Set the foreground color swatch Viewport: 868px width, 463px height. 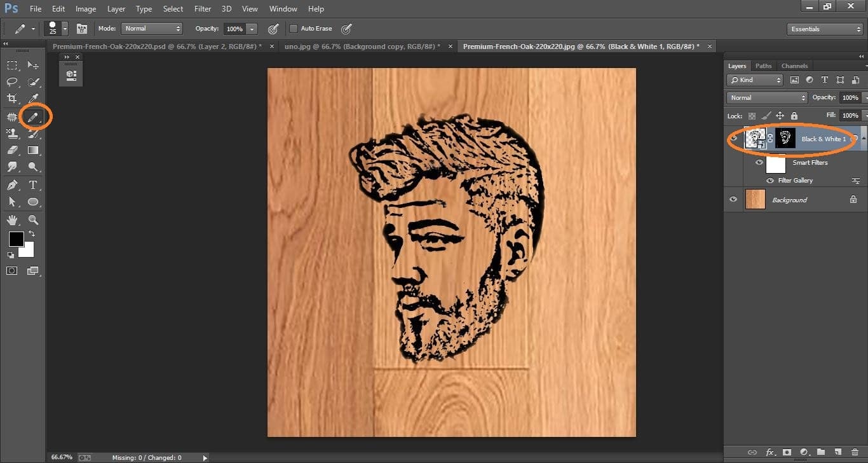(x=15, y=240)
